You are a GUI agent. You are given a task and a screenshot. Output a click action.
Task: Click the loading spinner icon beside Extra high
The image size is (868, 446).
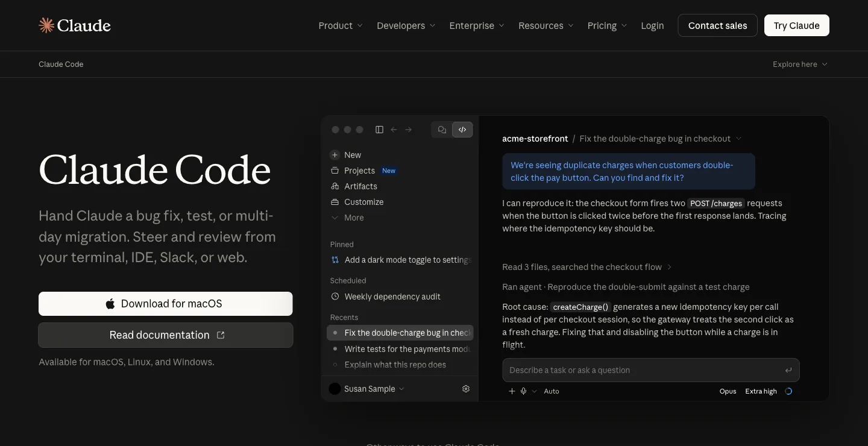click(x=788, y=391)
